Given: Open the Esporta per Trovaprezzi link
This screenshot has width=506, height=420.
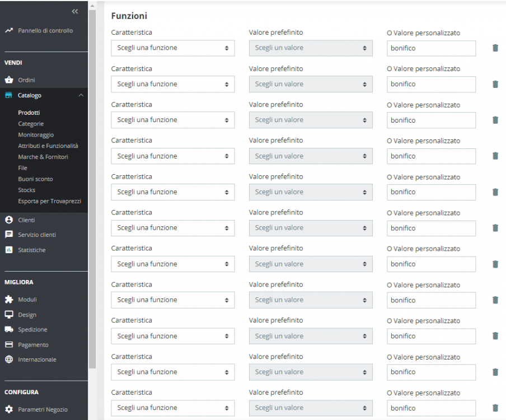Looking at the screenshot, I should tap(48, 201).
